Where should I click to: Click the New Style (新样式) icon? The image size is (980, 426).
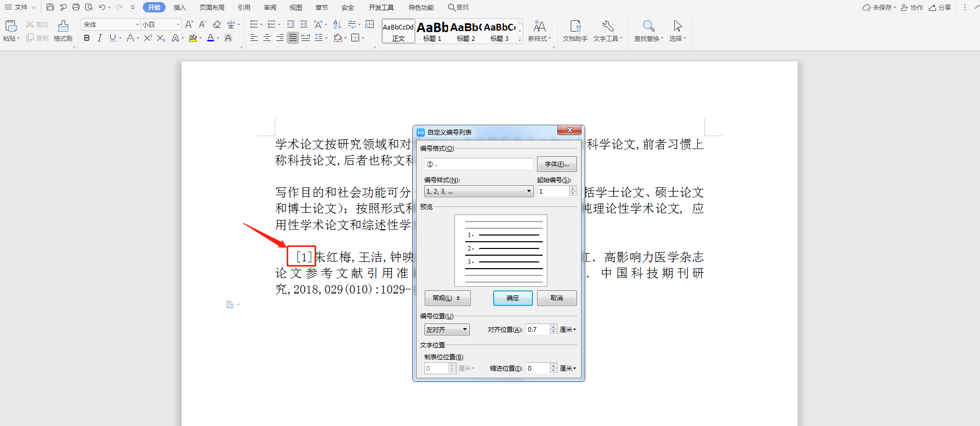point(539,31)
